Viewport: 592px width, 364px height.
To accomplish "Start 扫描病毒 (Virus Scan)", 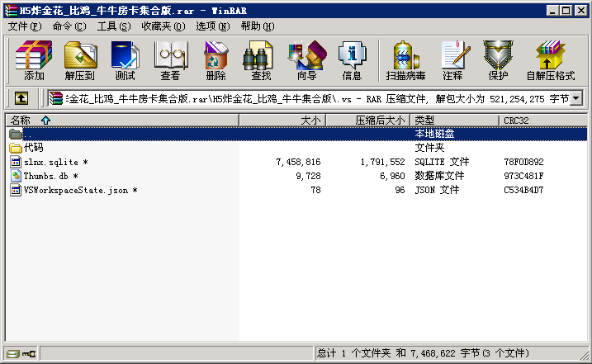I will click(x=407, y=60).
